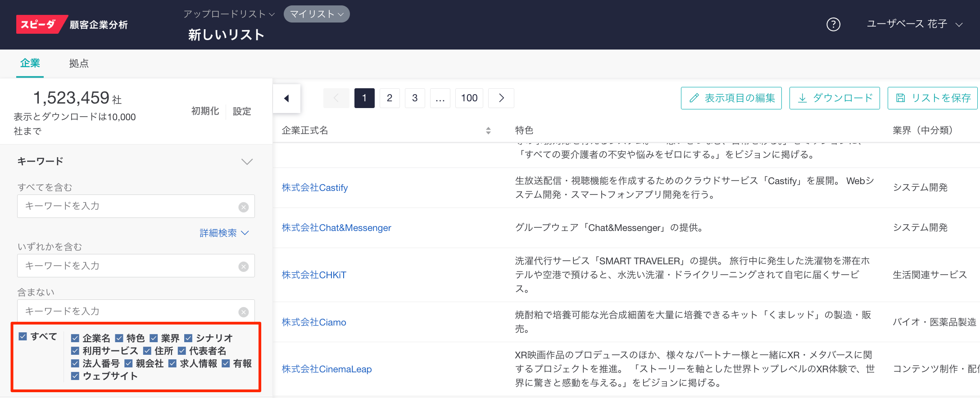Viewport: 980px width, 398px height.
Task: Clear the '含まない' keyword field
Action: pyautogui.click(x=244, y=312)
